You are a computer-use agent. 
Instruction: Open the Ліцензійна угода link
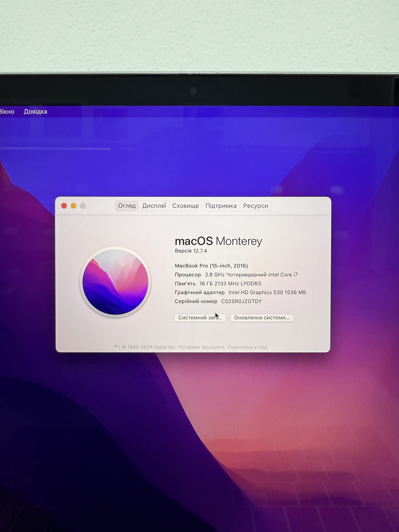pyautogui.click(x=247, y=347)
